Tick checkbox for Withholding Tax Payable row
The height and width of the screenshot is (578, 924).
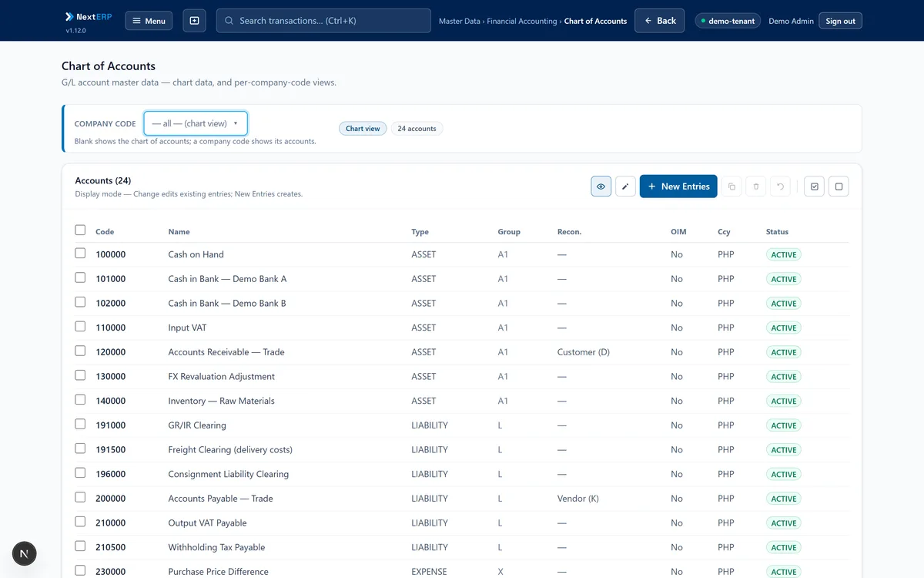[80, 546]
